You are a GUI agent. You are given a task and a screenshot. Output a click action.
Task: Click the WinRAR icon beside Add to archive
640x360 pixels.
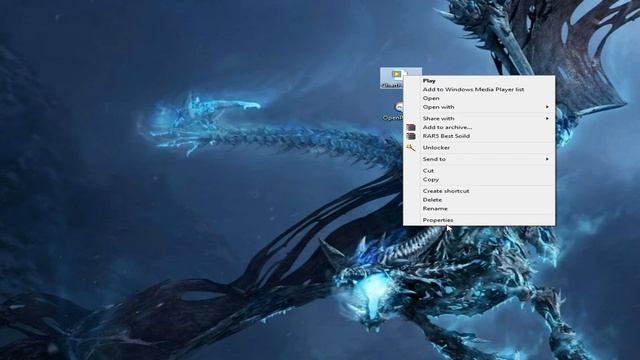(411, 127)
